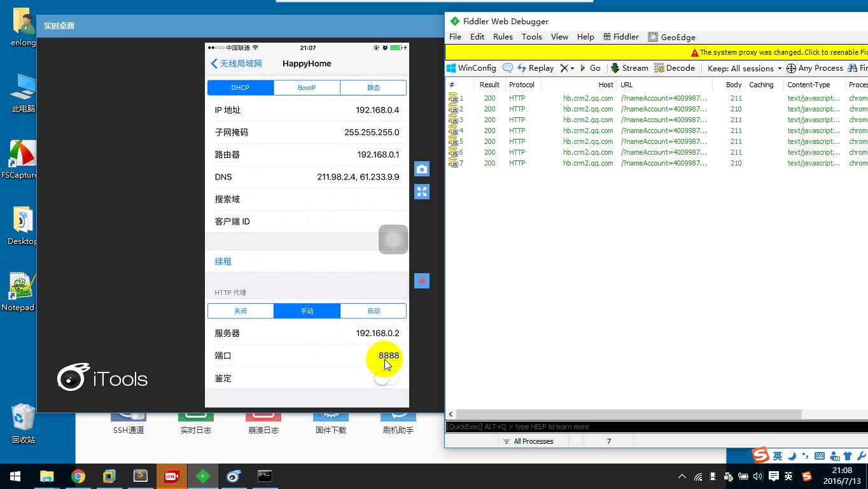The image size is (868, 489).
Task: Open Chrome from the taskbar
Action: [x=78, y=476]
